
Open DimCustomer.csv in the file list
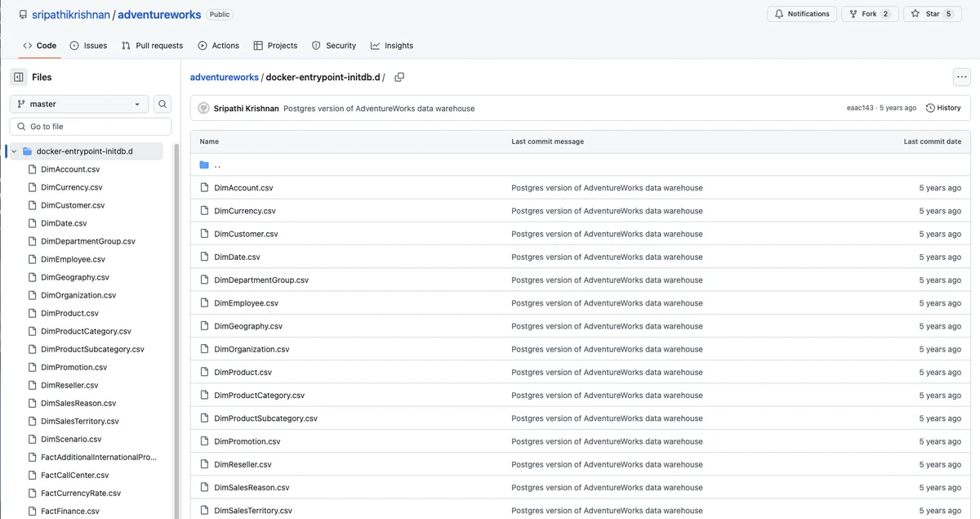point(246,234)
